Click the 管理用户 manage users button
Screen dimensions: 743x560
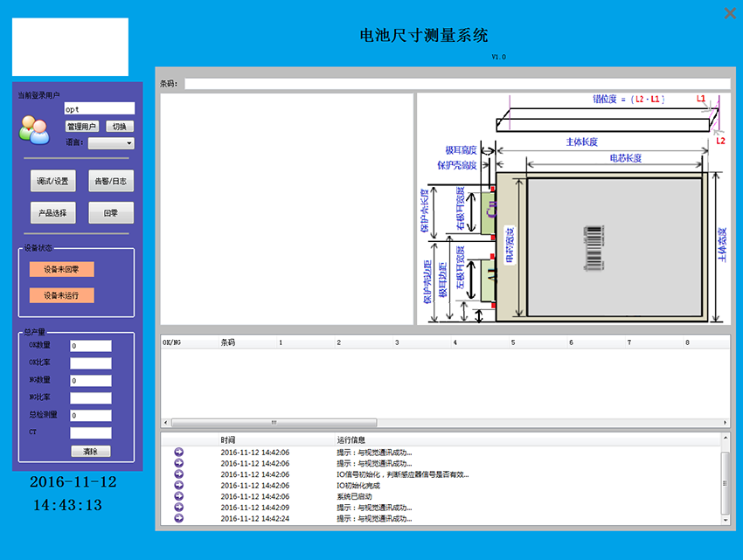point(82,127)
